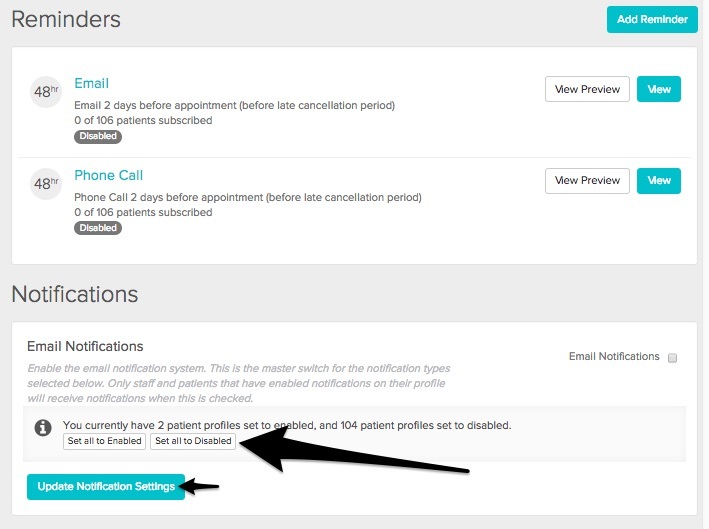Click the Email Notifications checkbox label
The width and height of the screenshot is (709, 529).
click(x=614, y=356)
